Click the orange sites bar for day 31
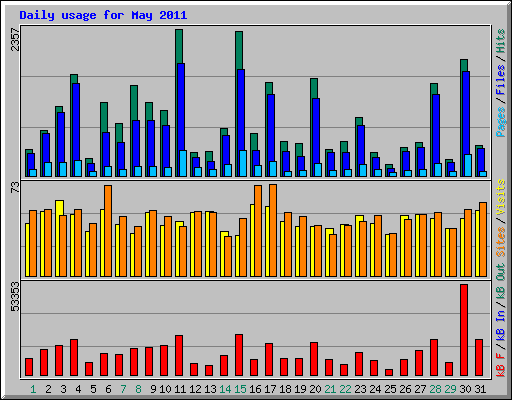Viewport: 512px width, 400px height. 483,239
